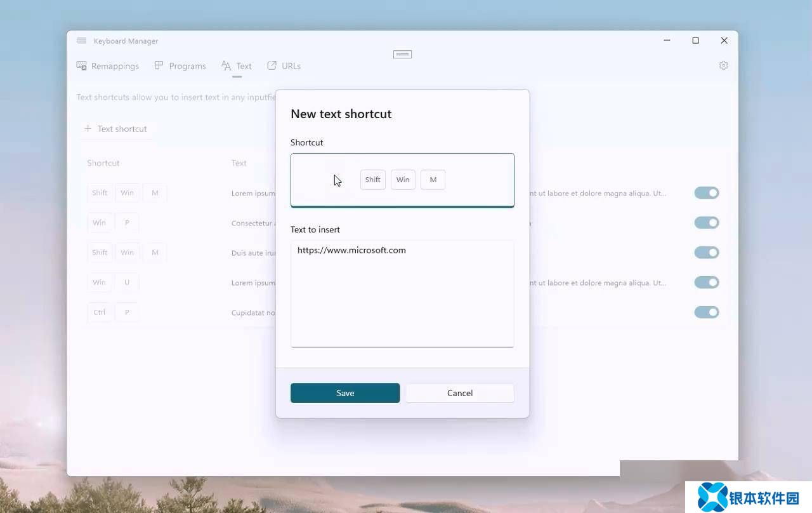
Task: Toggle off the first Shift Win M shortcut
Action: coord(707,193)
